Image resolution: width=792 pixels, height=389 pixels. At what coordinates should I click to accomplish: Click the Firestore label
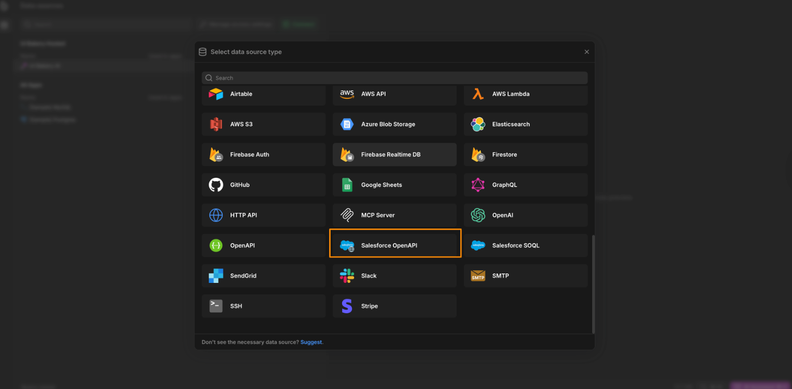tap(505, 155)
